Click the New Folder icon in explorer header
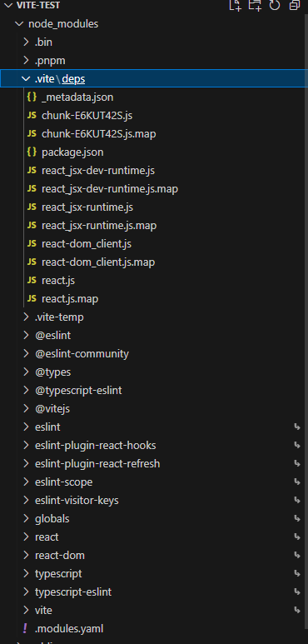Screen dimensions: 308x644 pyautogui.click(x=255, y=5)
